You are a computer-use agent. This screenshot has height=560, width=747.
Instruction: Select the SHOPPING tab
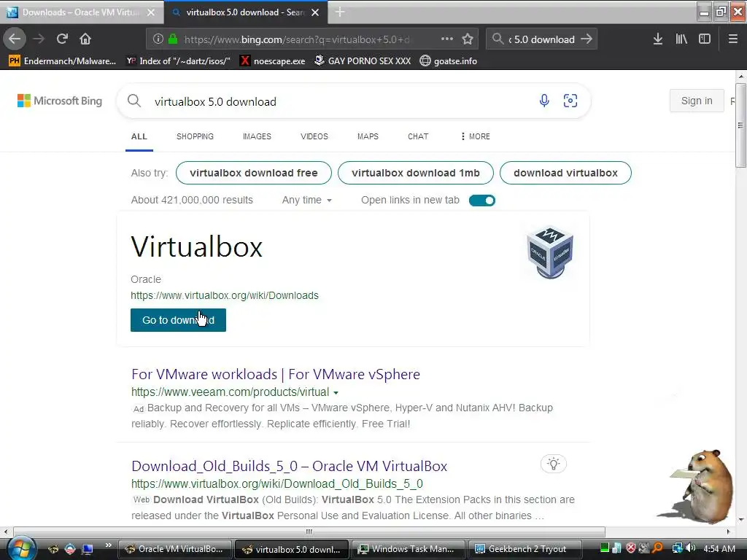195,136
